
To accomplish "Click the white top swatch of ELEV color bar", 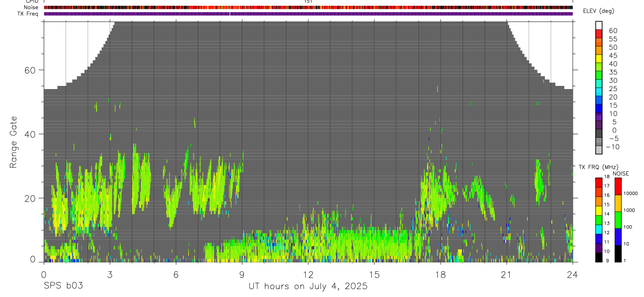I will 599,25.
